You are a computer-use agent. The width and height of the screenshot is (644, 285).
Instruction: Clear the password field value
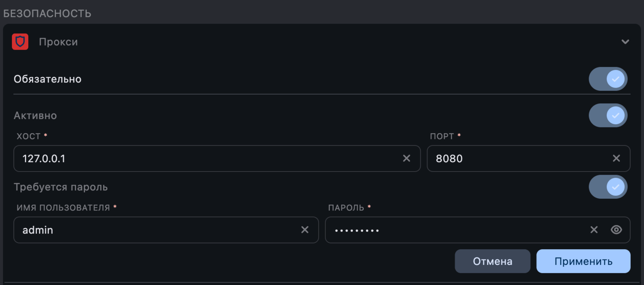pyautogui.click(x=594, y=230)
